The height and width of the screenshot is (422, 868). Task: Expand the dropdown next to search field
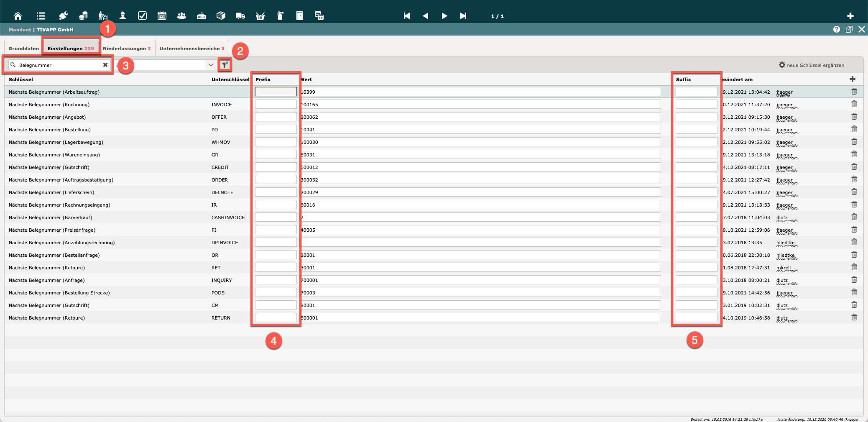211,65
